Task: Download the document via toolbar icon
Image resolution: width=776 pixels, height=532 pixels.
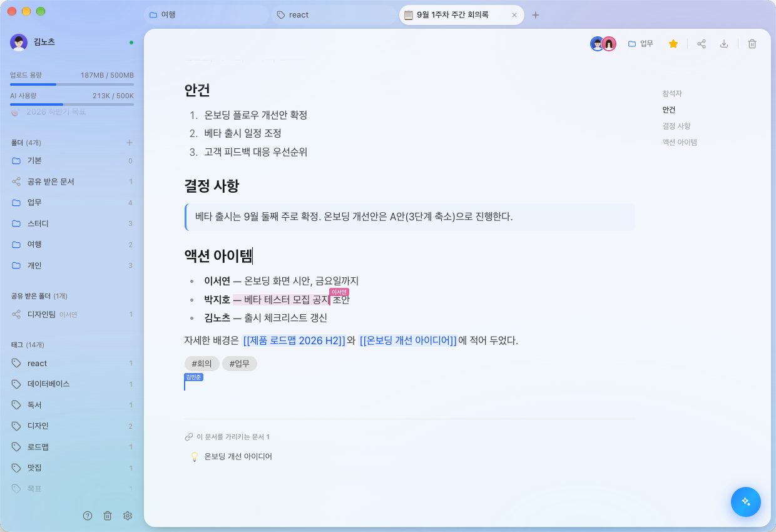Action: [x=724, y=44]
